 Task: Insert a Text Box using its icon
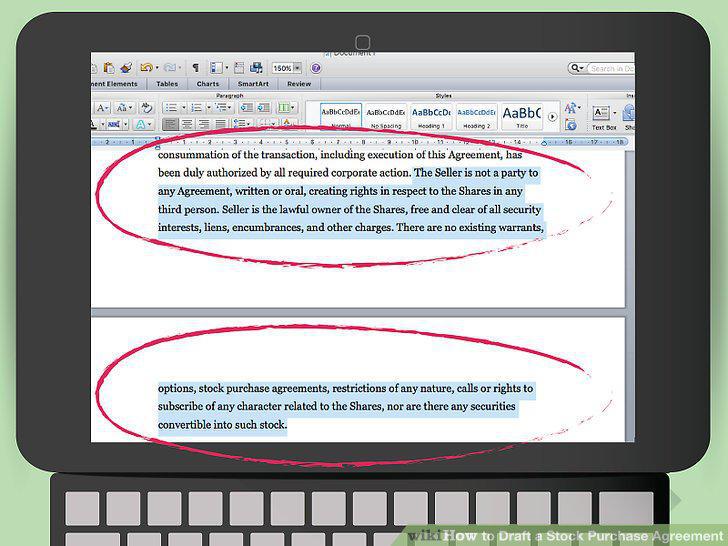pos(601,113)
